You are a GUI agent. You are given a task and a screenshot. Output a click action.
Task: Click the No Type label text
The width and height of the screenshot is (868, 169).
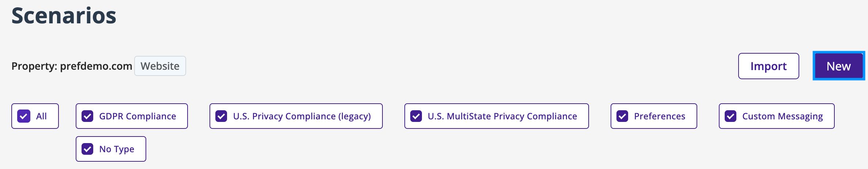click(117, 149)
